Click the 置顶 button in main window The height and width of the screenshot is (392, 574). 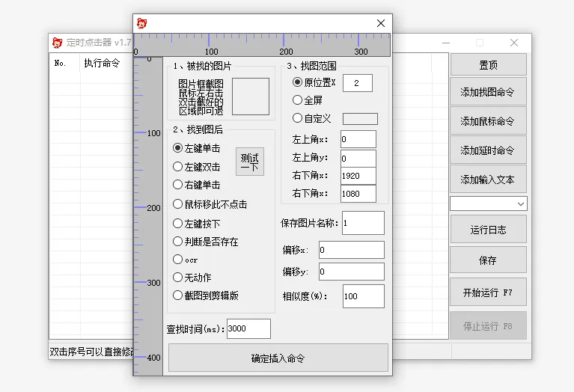[x=489, y=65]
